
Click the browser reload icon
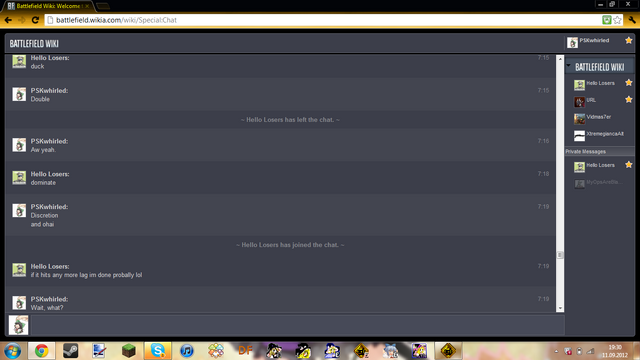click(35, 20)
